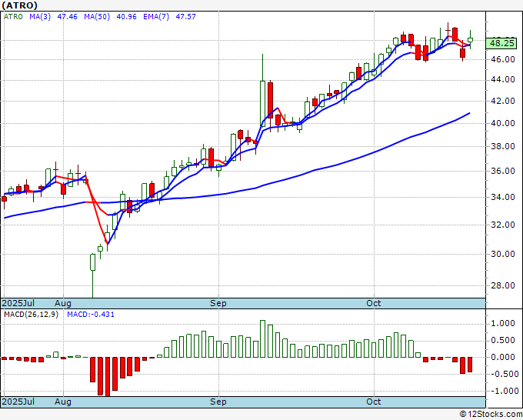Click the 0.000 MACD axis label
523x420 pixels.
[x=503, y=357]
